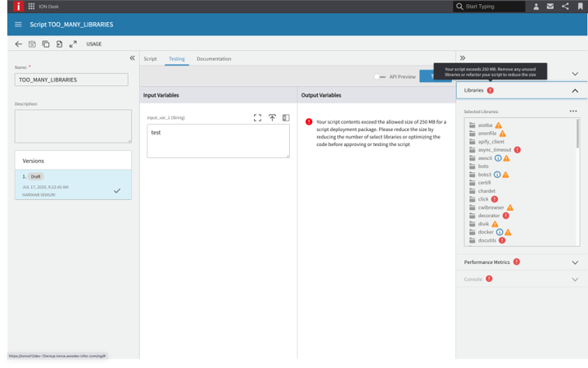This screenshot has height=368, width=588.
Task: Expand the Console section
Action: [x=575, y=279]
